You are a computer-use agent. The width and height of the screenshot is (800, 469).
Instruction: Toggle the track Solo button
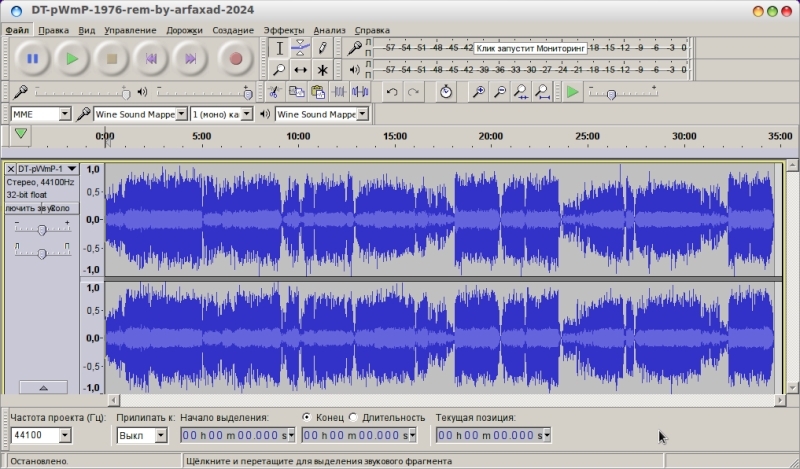60,208
